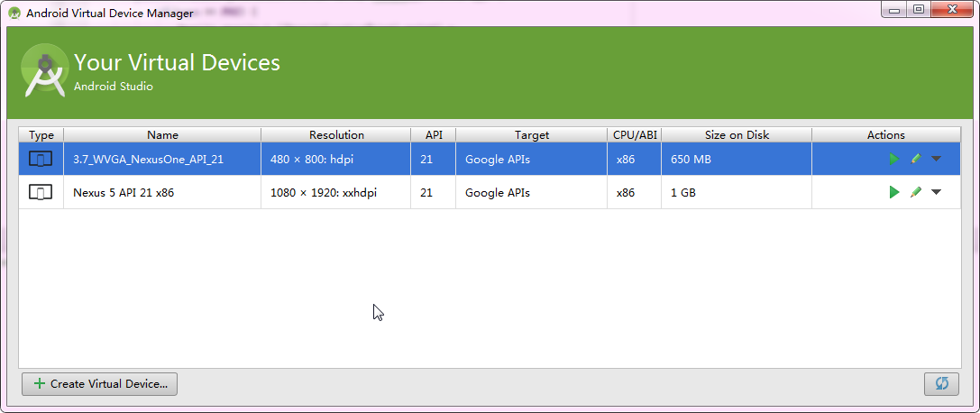Launch the Nexus 5 API 21 x86 emulator
Screen dimensions: 980x413
893,192
